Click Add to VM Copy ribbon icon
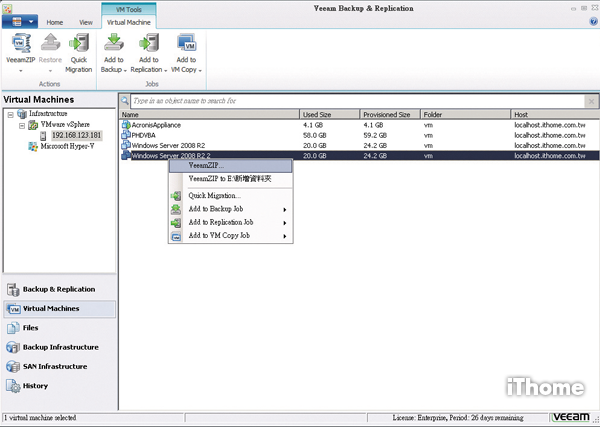 point(186,47)
